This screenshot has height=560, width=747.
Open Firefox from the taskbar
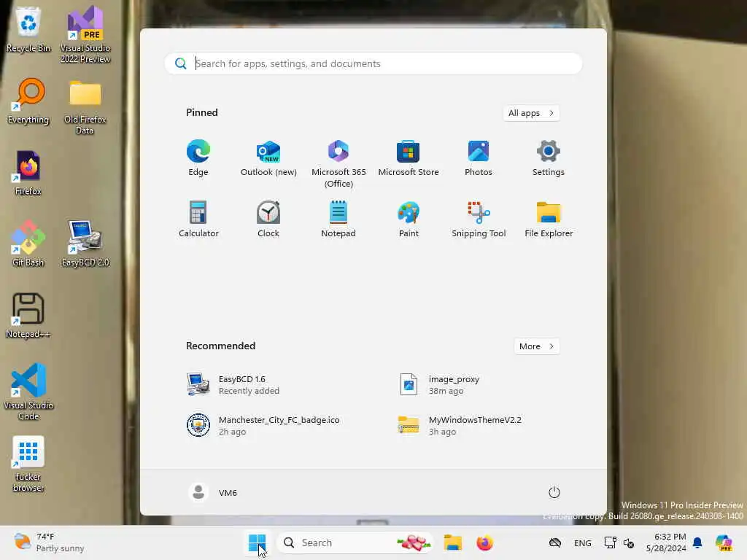[x=484, y=542]
